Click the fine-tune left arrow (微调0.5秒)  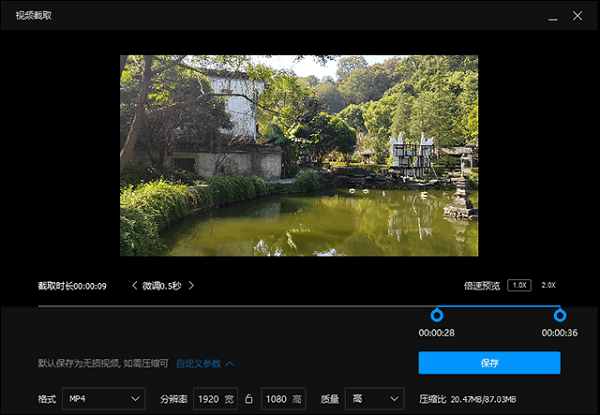click(135, 286)
